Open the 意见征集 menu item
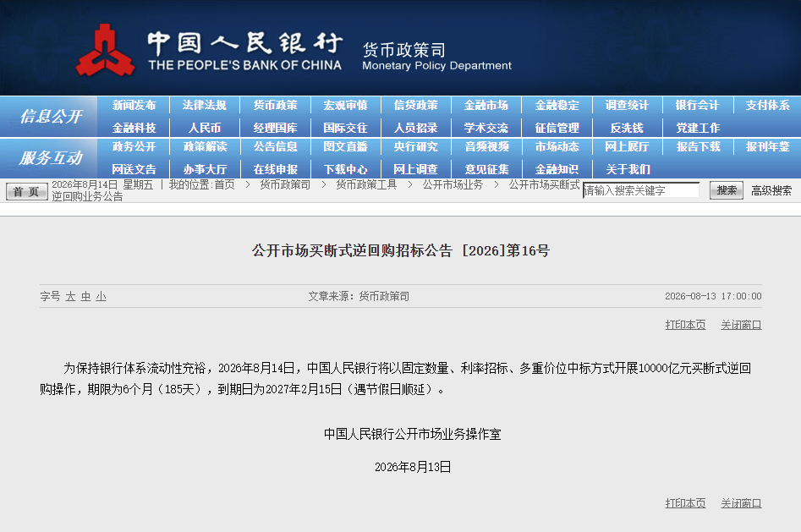 [487, 169]
